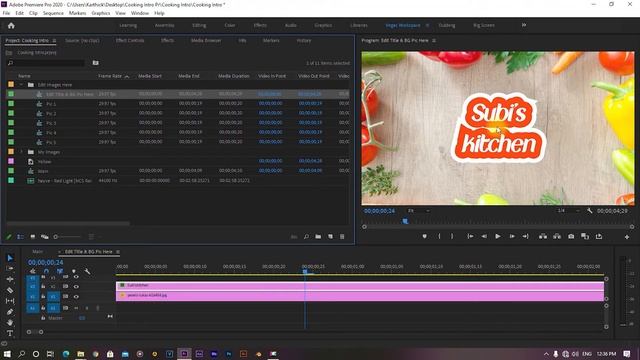Click the Find icon in Project panel
The width and height of the screenshot is (640, 360).
click(306, 237)
